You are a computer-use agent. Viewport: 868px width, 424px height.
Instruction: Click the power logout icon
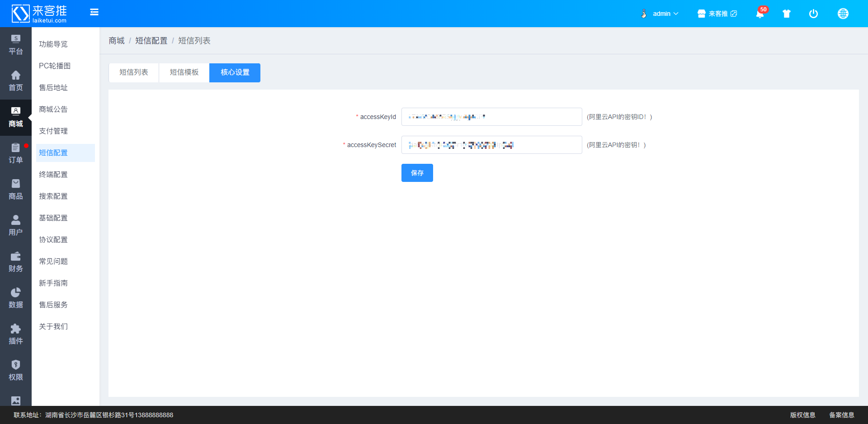(813, 14)
